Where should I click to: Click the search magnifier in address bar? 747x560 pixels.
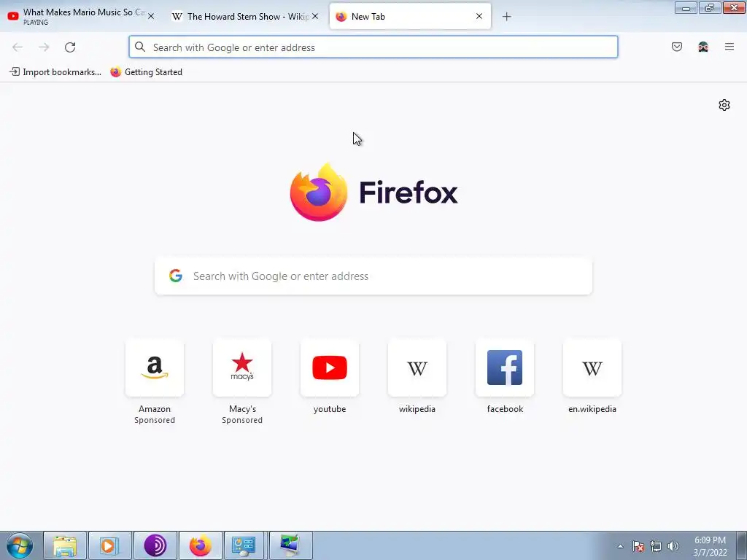(x=140, y=47)
